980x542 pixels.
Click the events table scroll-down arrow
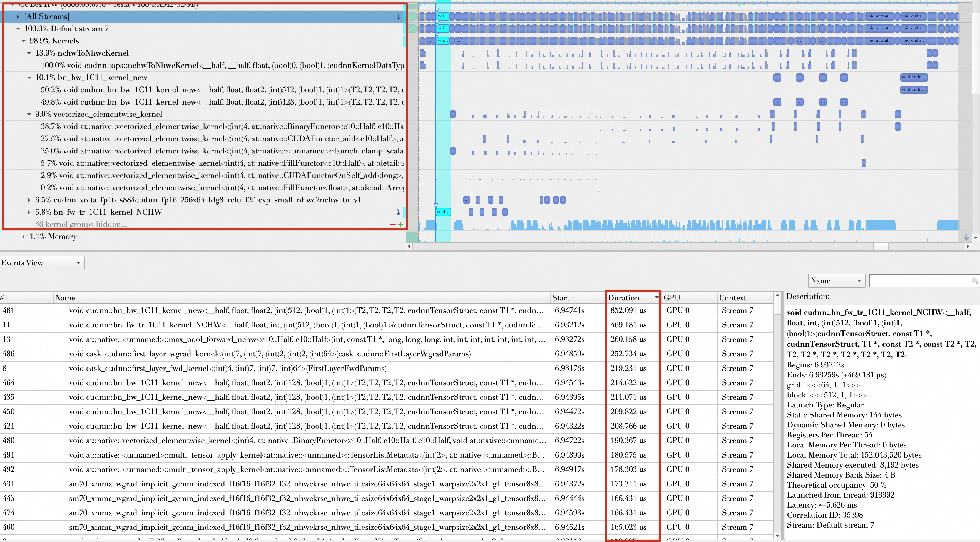(x=777, y=536)
